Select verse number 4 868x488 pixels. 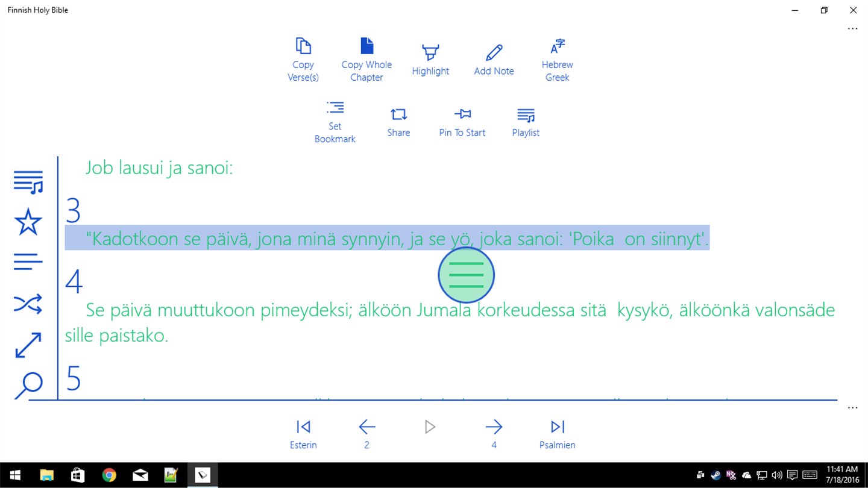coord(74,281)
